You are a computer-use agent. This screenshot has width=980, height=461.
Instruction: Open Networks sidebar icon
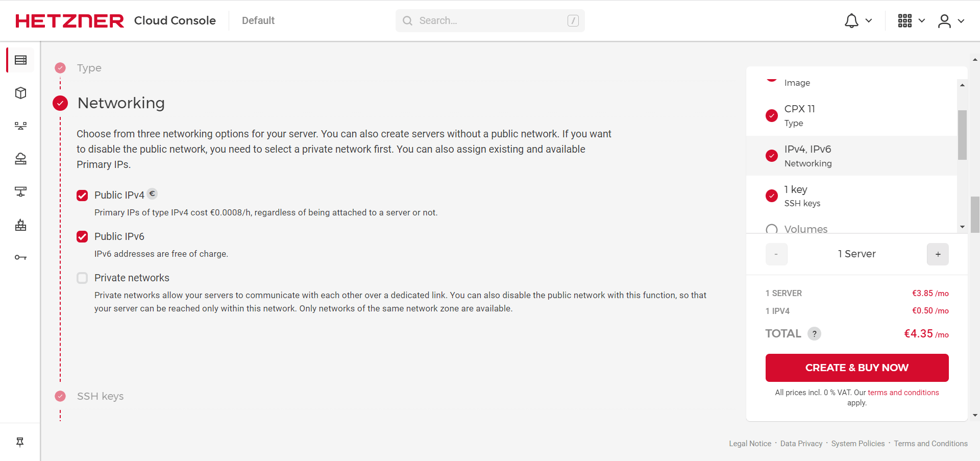pos(21,191)
